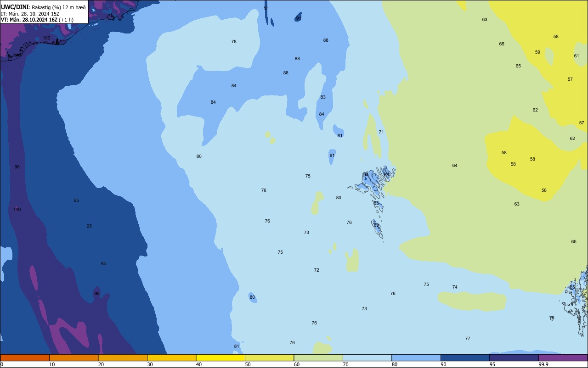Click the 20–30 amber legend swatch

click(123, 357)
